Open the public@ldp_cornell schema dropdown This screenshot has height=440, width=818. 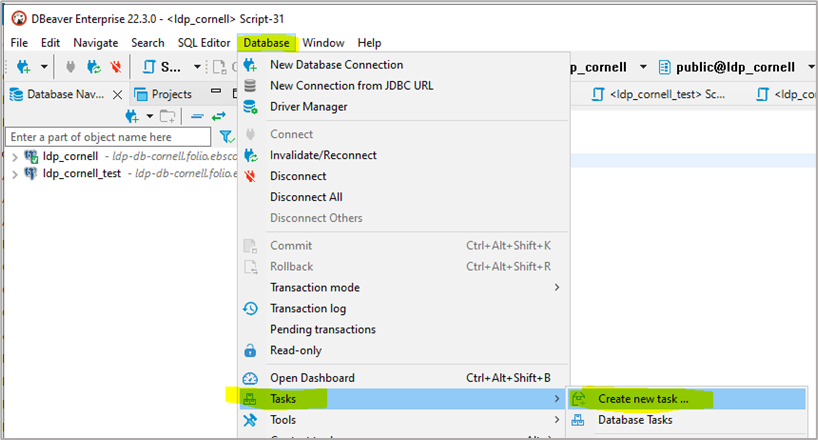[811, 67]
